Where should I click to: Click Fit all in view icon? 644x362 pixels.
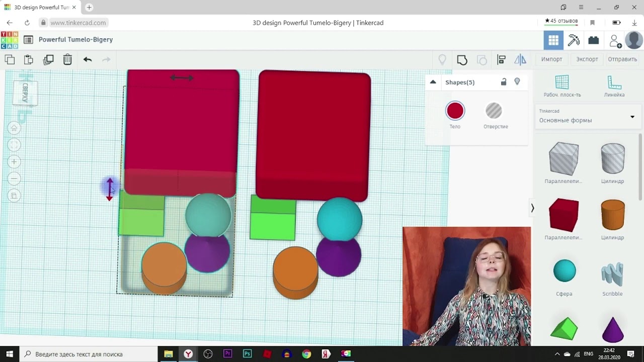click(x=14, y=145)
